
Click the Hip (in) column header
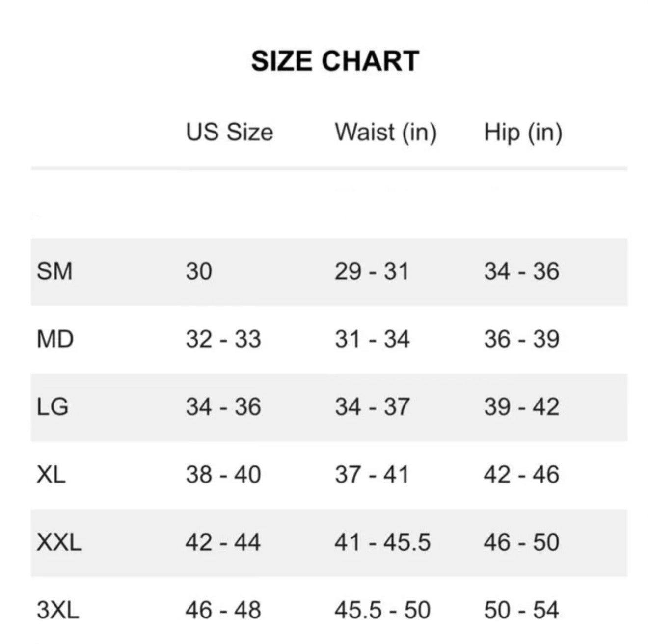[523, 132]
